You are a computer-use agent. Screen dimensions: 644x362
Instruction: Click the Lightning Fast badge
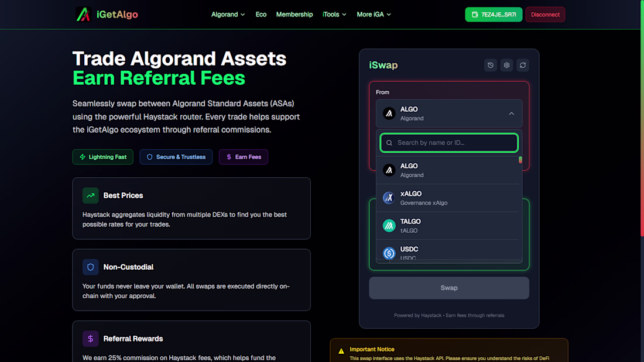coord(102,157)
